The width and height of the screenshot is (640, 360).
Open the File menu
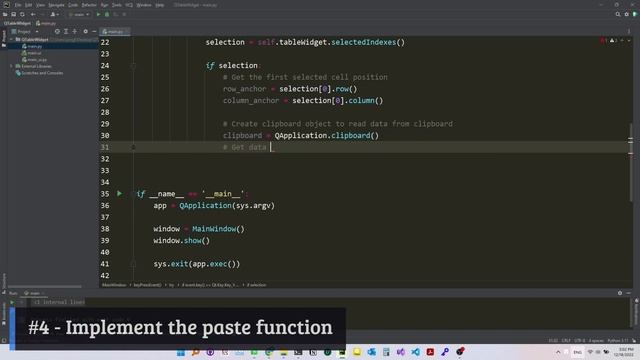coord(18,5)
